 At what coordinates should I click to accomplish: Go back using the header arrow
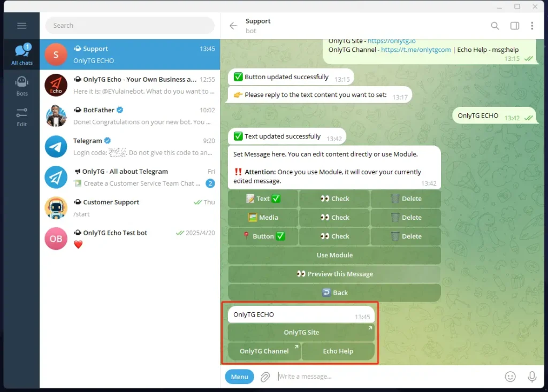coord(233,26)
